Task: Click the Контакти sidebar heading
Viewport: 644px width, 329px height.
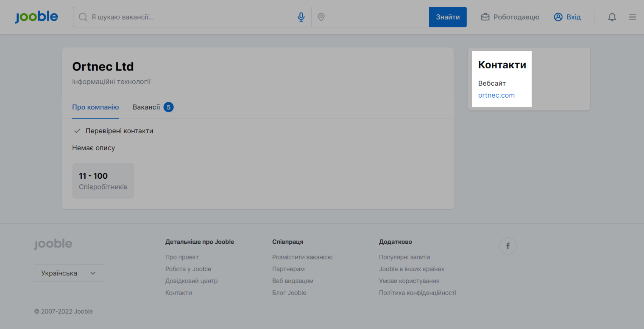Action: coord(502,65)
